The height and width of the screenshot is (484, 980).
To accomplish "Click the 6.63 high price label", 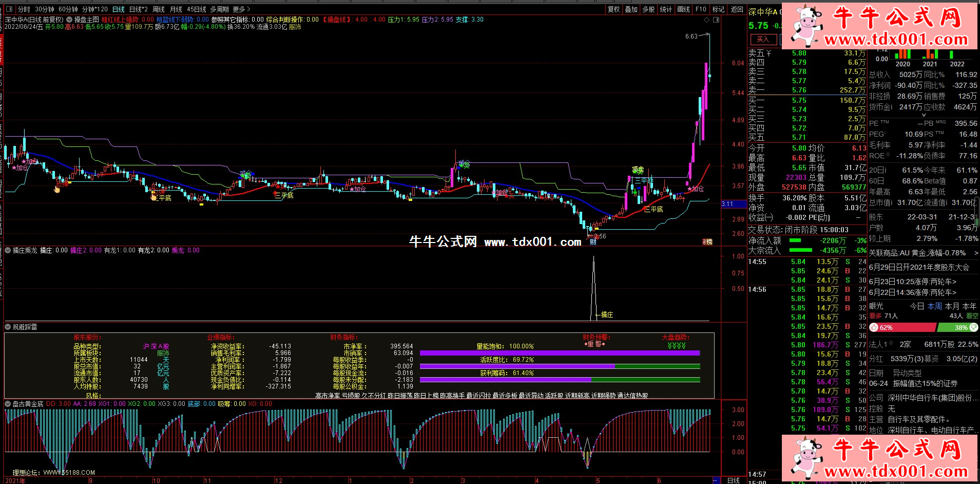I will click(691, 36).
